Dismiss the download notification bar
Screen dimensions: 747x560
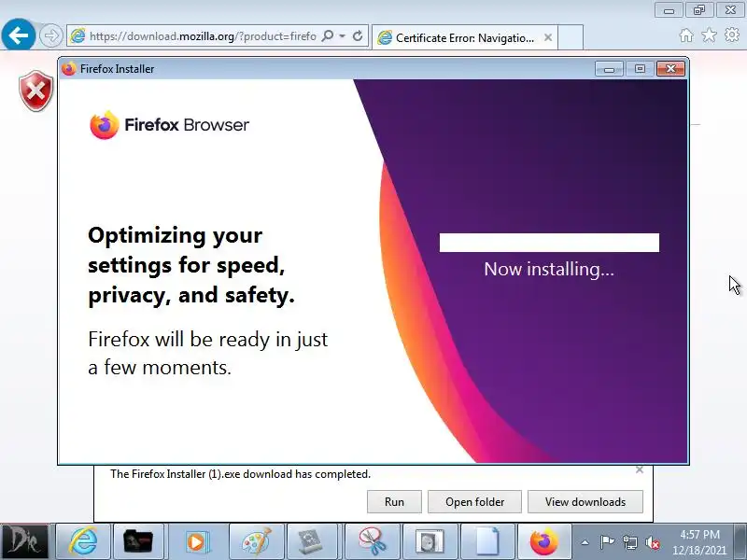click(x=640, y=470)
